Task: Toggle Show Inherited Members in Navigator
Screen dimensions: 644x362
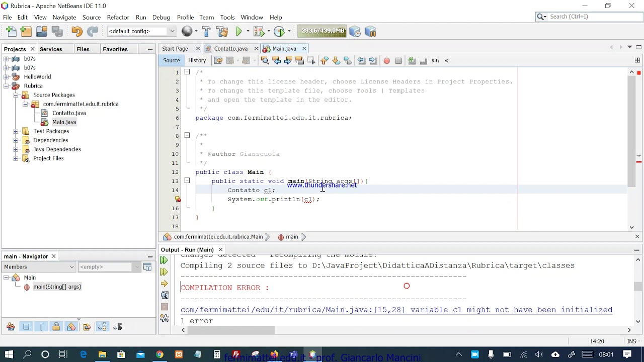Action: (11, 327)
